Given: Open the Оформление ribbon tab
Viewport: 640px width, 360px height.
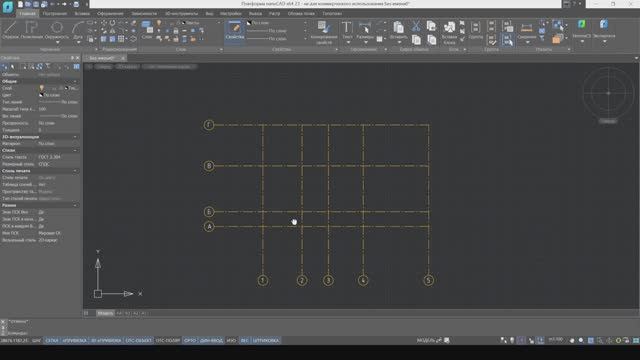Looking at the screenshot, I should 110,14.
